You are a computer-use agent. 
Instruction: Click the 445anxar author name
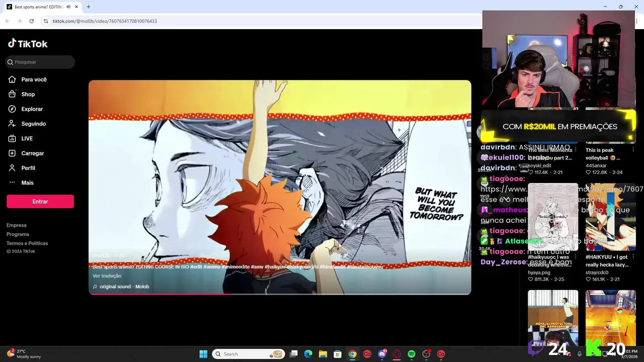tap(596, 165)
